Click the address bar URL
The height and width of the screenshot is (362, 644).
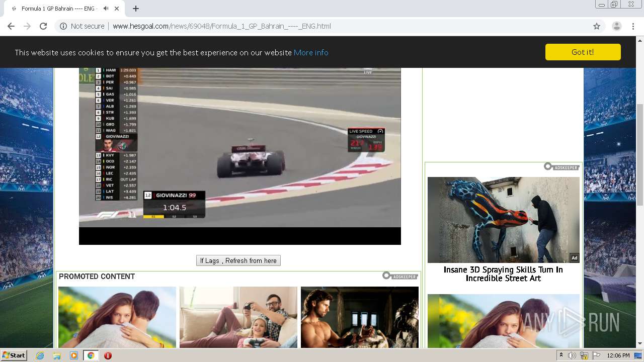(x=222, y=26)
